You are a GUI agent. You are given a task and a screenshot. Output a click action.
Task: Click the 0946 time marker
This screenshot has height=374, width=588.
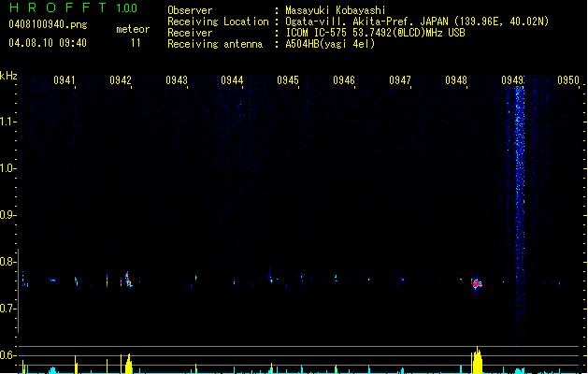(x=344, y=79)
